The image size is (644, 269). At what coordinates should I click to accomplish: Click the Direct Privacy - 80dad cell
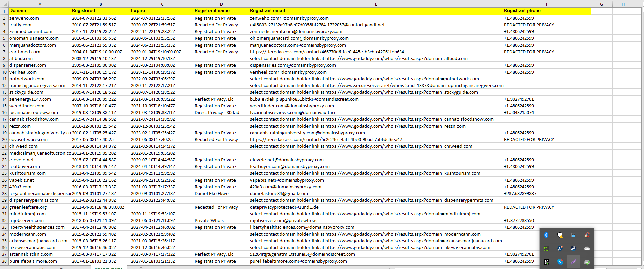pos(221,112)
